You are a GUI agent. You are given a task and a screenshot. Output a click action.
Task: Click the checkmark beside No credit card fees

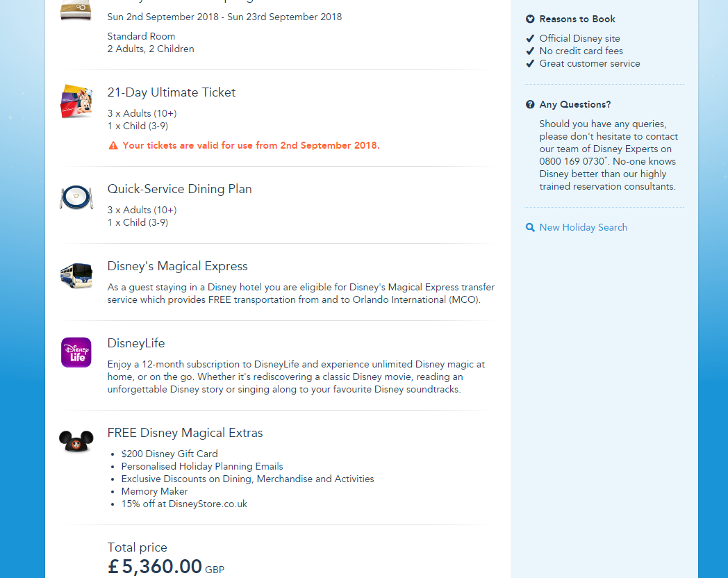pos(531,51)
